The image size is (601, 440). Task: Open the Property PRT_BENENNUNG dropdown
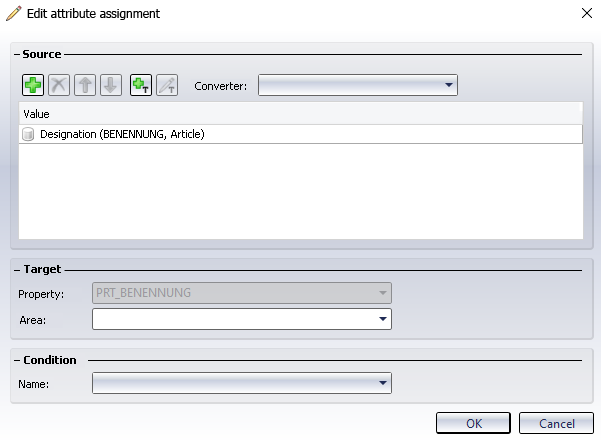(x=242, y=293)
